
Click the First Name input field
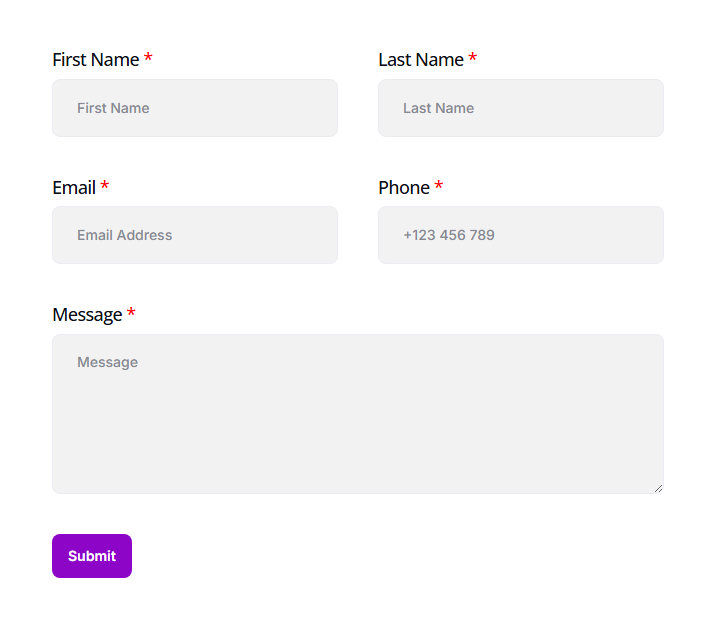pyautogui.click(x=195, y=108)
